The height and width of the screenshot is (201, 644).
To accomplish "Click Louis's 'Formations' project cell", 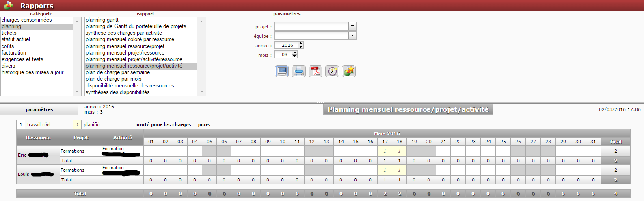I will (x=81, y=170).
